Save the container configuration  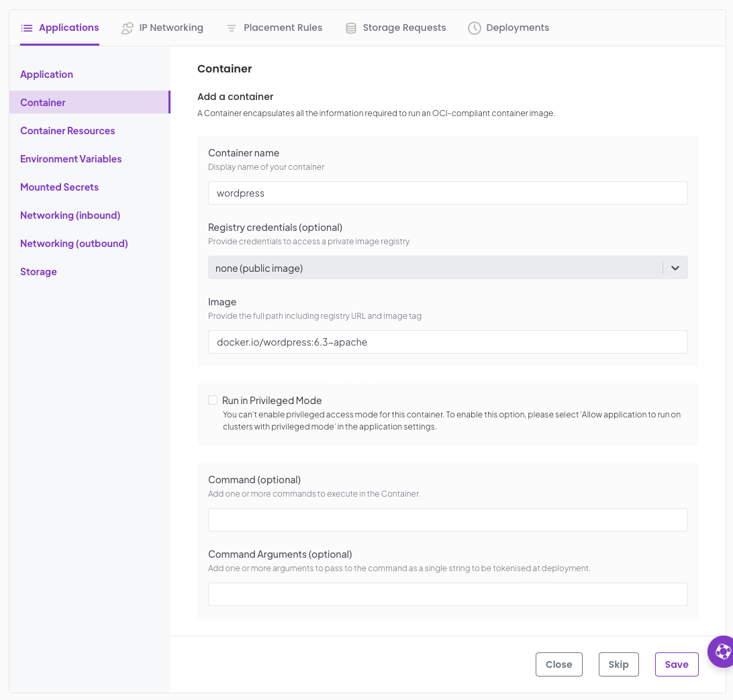[x=677, y=664]
